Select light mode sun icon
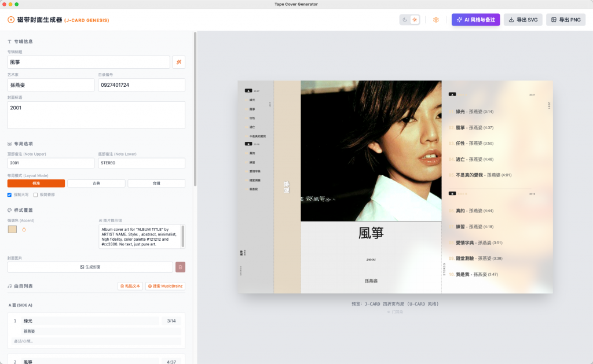Screen dimensions: 593x364 (415, 20)
